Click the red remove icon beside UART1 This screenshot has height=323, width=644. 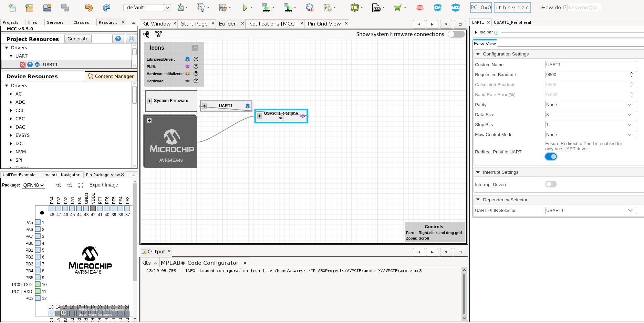pyautogui.click(x=23, y=64)
